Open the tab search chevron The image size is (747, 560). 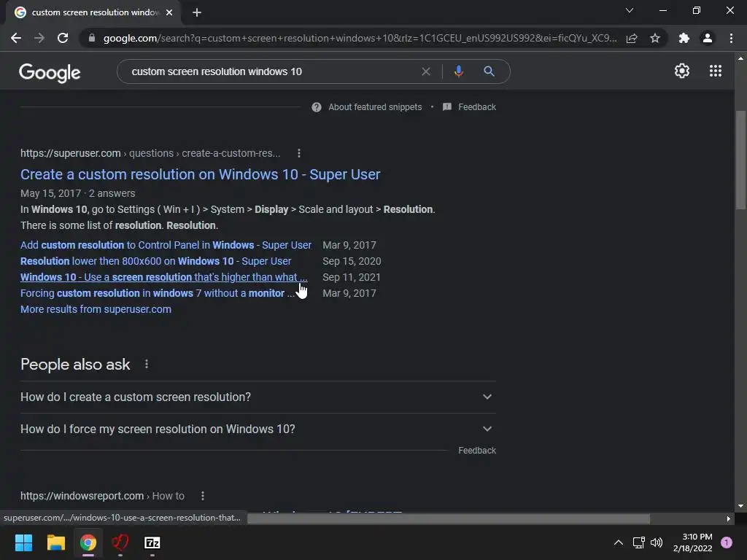click(x=630, y=10)
